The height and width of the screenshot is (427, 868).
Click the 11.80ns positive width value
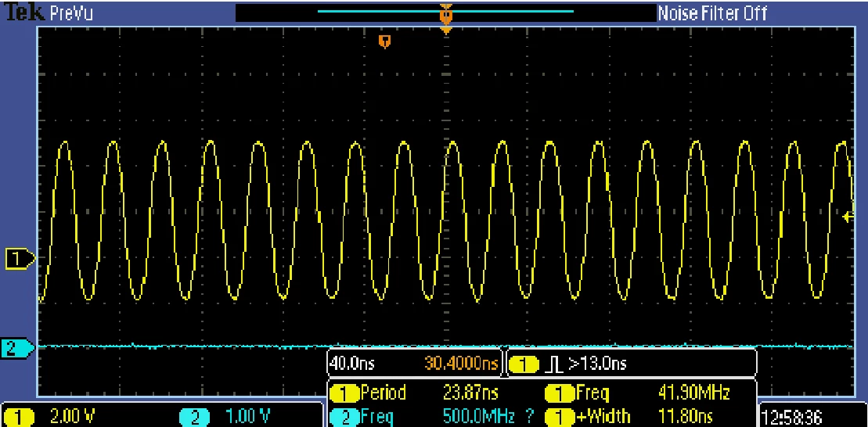(686, 416)
